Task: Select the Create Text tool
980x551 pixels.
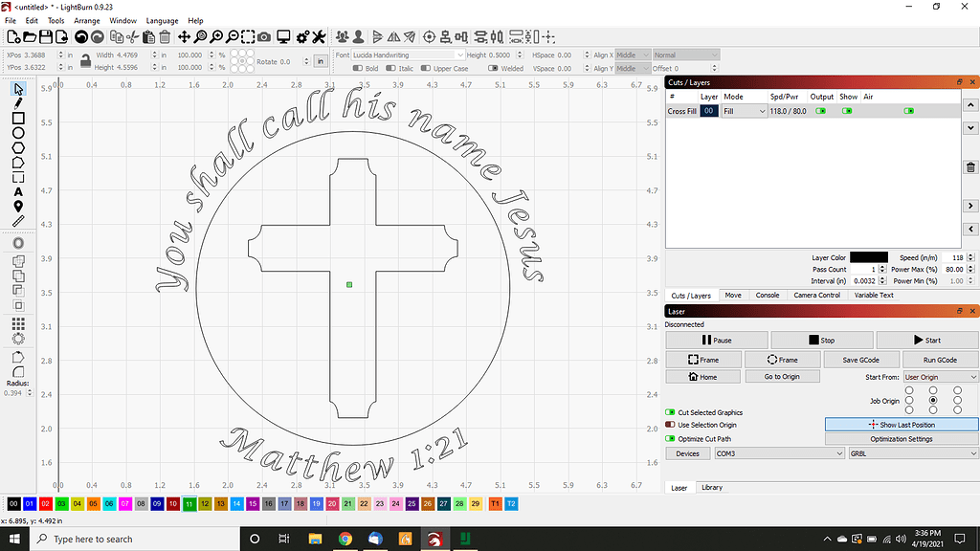Action: point(16,189)
